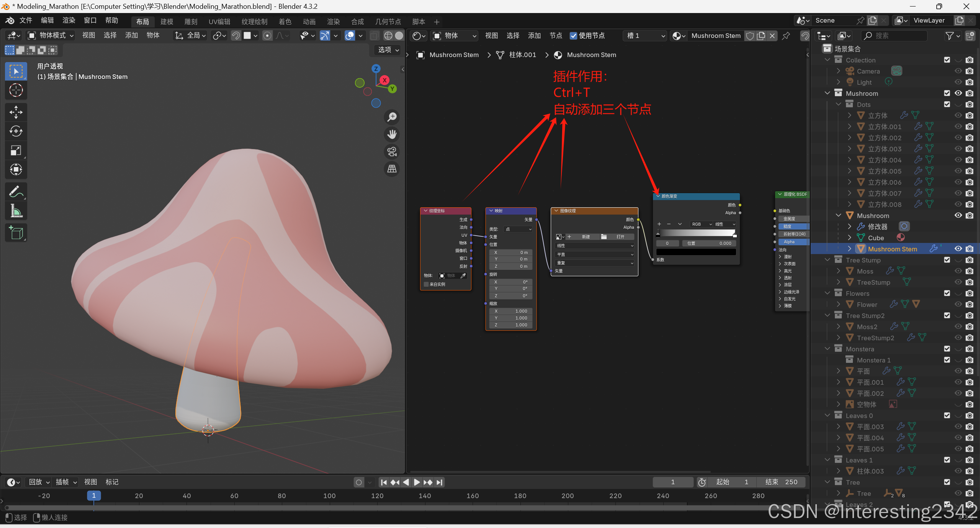The image size is (980, 528).
Task: Open the 槽 1 material slot dropdown
Action: (x=646, y=36)
